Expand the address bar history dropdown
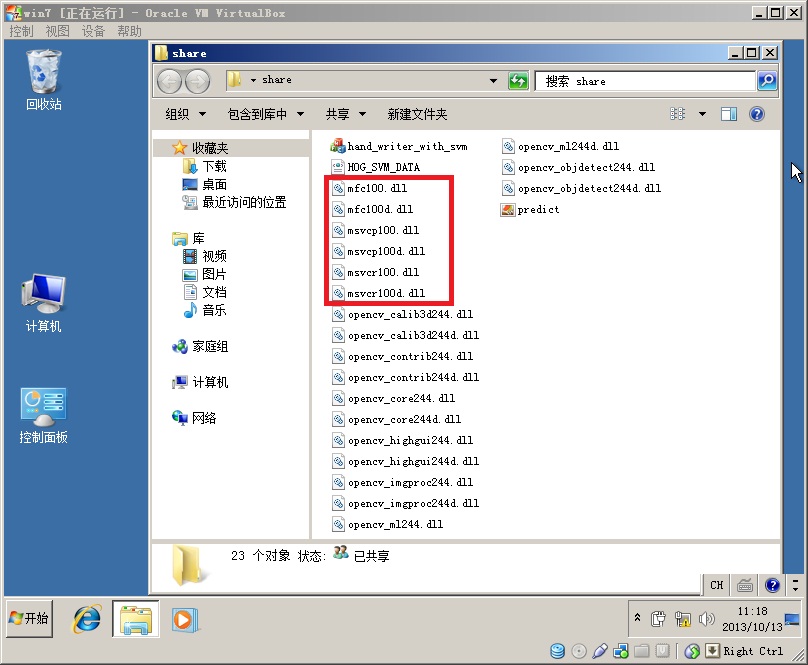808x665 pixels. point(493,81)
